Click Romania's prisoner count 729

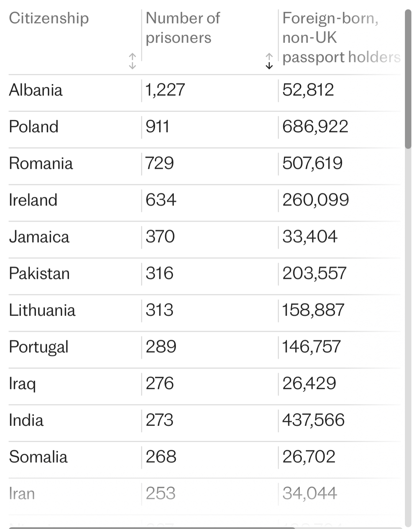pos(160,164)
